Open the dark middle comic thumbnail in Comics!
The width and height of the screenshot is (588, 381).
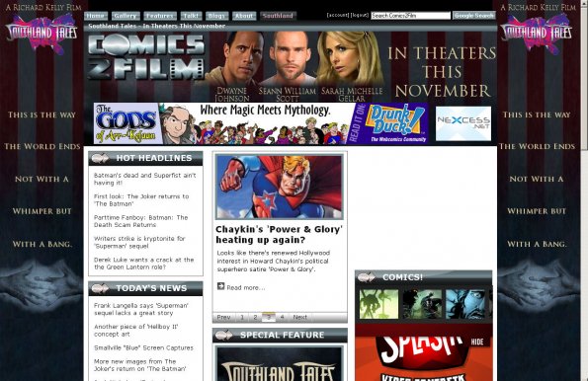coord(422,304)
